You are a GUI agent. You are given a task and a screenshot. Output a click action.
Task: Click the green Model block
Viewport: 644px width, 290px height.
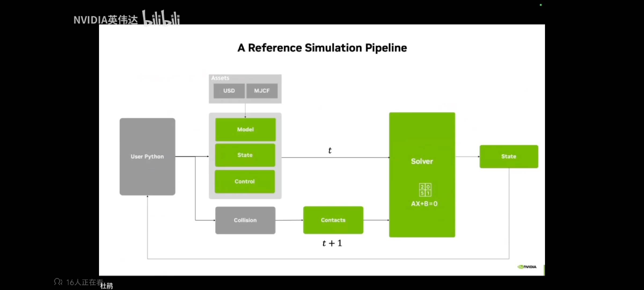245,129
